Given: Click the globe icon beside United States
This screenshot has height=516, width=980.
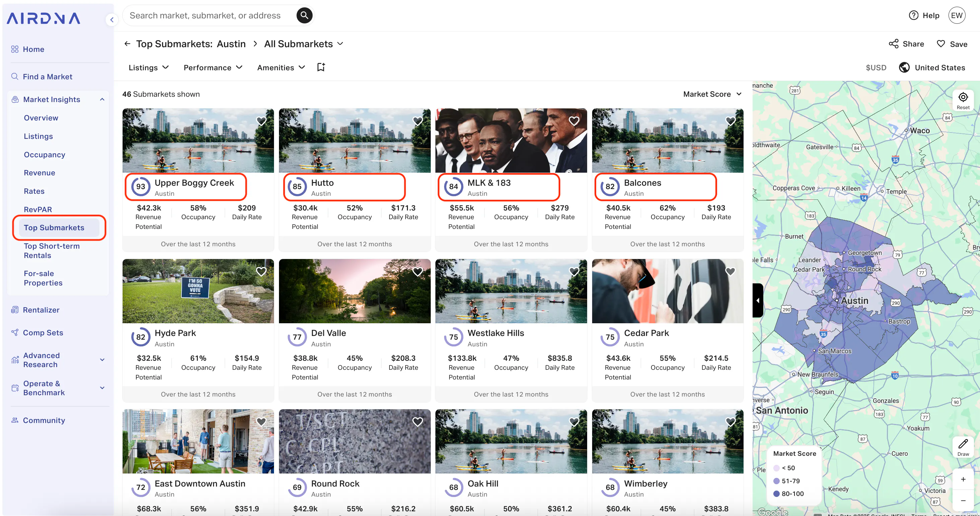Looking at the screenshot, I should click(x=904, y=67).
